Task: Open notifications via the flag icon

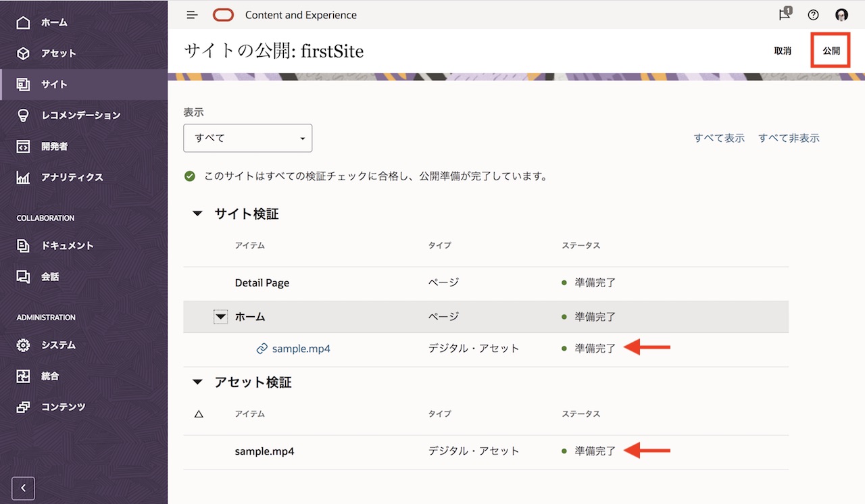Action: pos(783,14)
